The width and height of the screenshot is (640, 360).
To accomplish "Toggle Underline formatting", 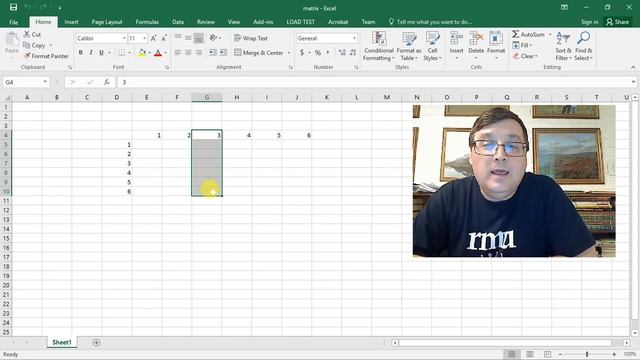I will coord(101,53).
